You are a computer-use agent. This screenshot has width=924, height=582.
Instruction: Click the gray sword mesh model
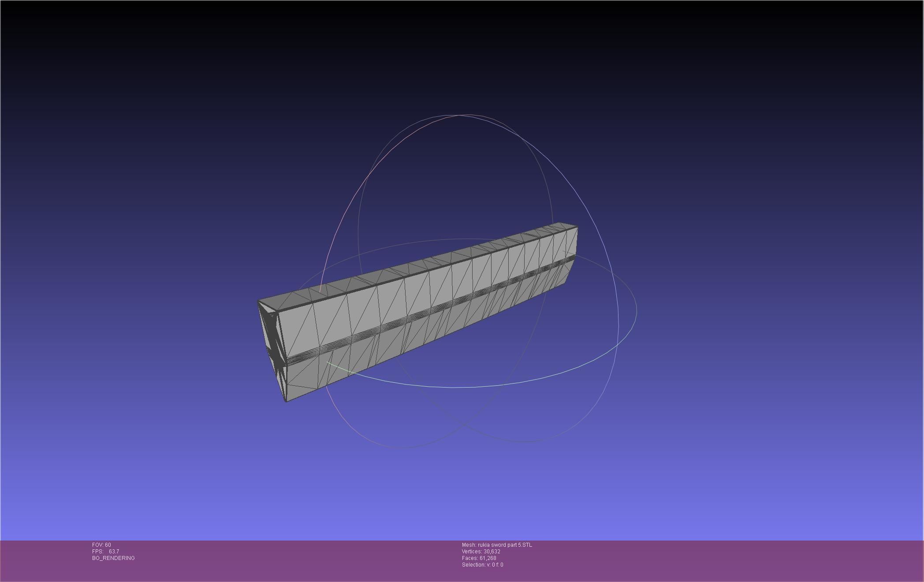click(417, 312)
